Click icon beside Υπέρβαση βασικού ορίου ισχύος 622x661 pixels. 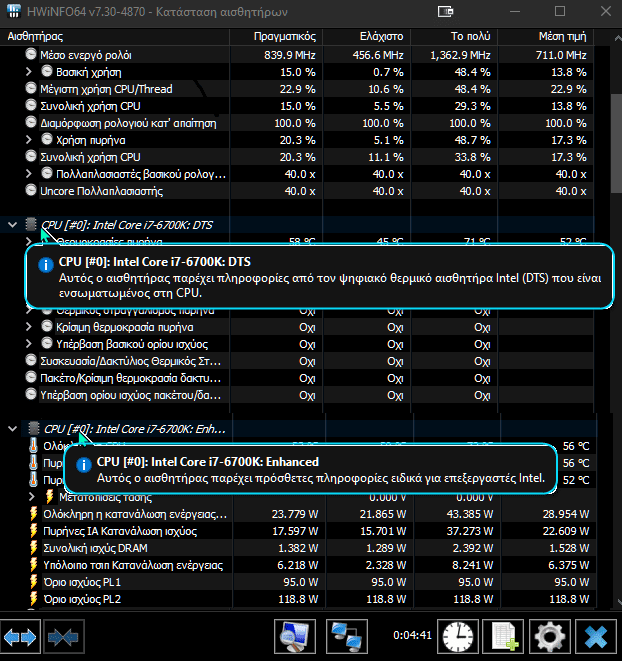pos(47,343)
